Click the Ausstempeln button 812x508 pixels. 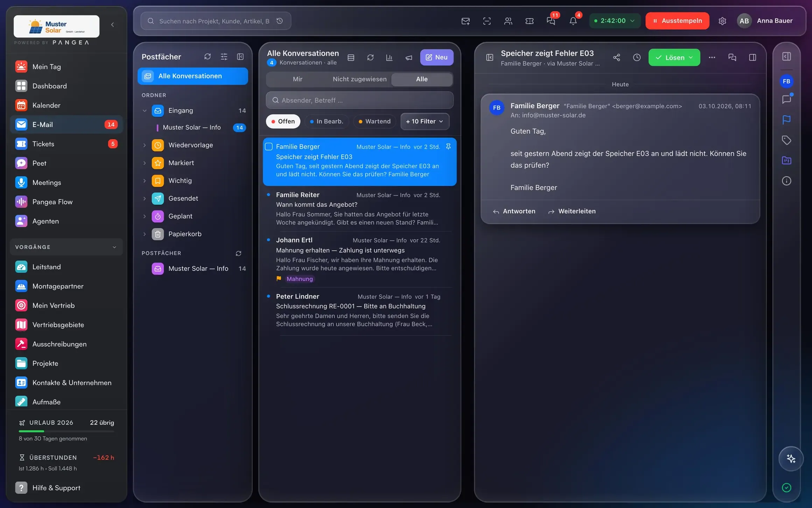pyautogui.click(x=677, y=21)
